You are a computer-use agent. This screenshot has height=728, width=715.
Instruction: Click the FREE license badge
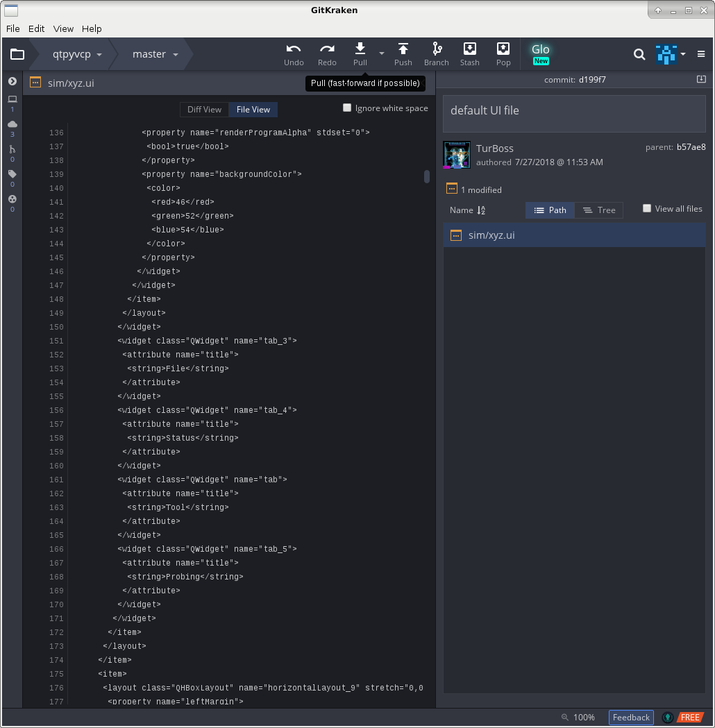point(690,718)
